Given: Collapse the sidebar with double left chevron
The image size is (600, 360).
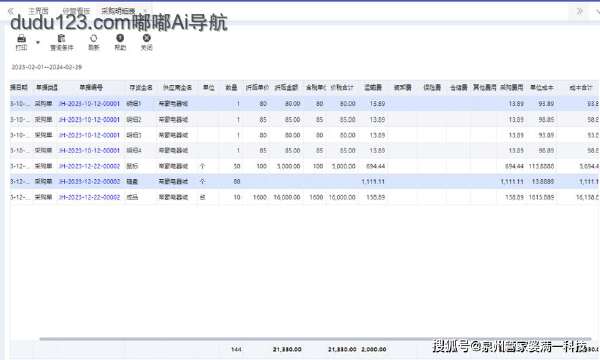Looking at the screenshot, I should [x=11, y=11].
